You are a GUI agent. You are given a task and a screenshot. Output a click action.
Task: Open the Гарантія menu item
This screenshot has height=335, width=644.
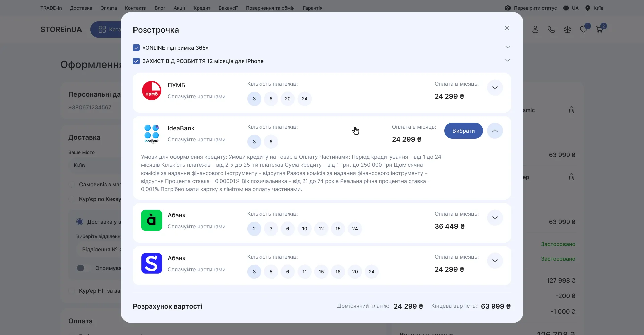tap(313, 8)
